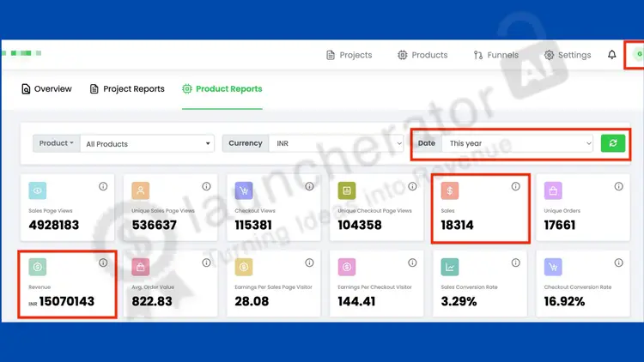The image size is (644, 362).
Task: Click info icon on Sales Page Views card
Action: [103, 186]
